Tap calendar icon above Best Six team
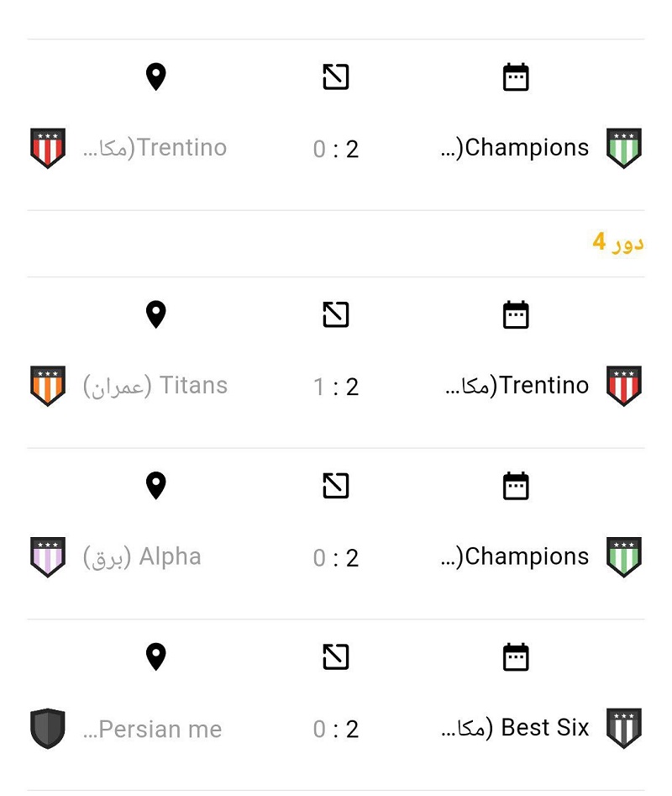Viewport: 672px width, 796px height. click(x=516, y=657)
